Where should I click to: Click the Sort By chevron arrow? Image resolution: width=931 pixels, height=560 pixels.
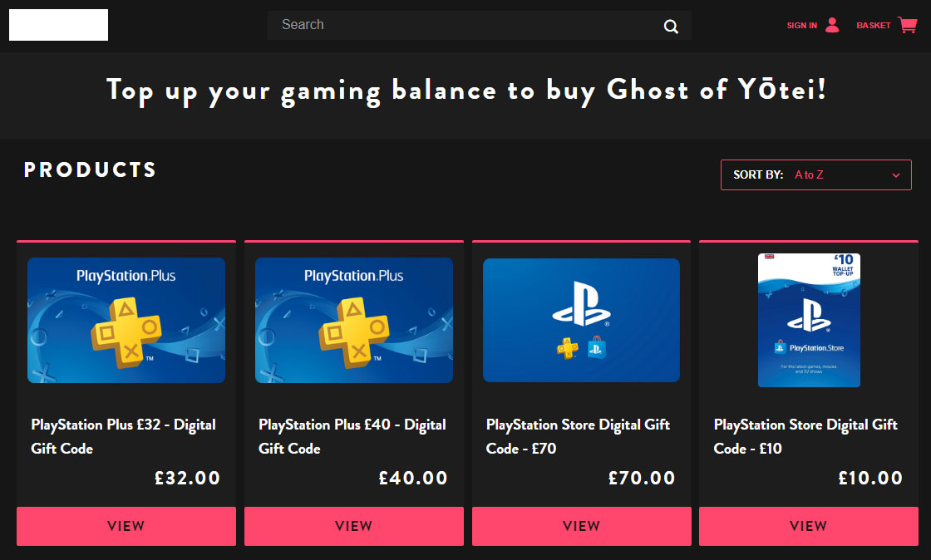click(896, 175)
